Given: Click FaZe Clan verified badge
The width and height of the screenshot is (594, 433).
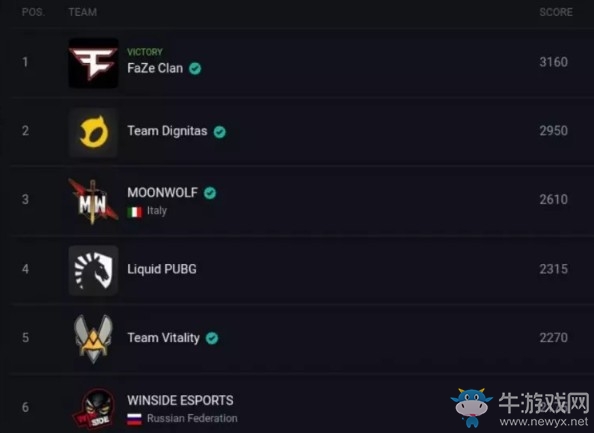Looking at the screenshot, I should [x=195, y=69].
